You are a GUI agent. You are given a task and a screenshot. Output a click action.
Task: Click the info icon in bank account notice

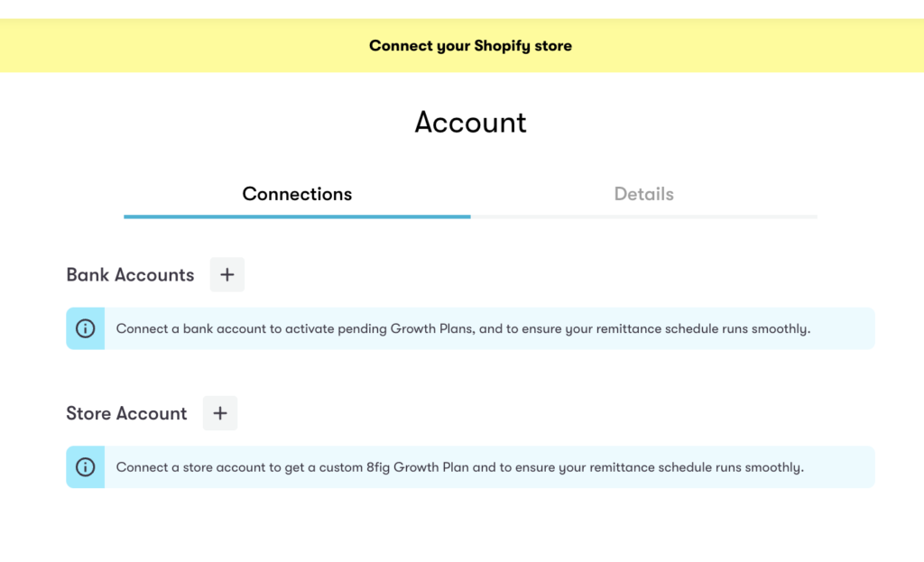pyautogui.click(x=86, y=328)
